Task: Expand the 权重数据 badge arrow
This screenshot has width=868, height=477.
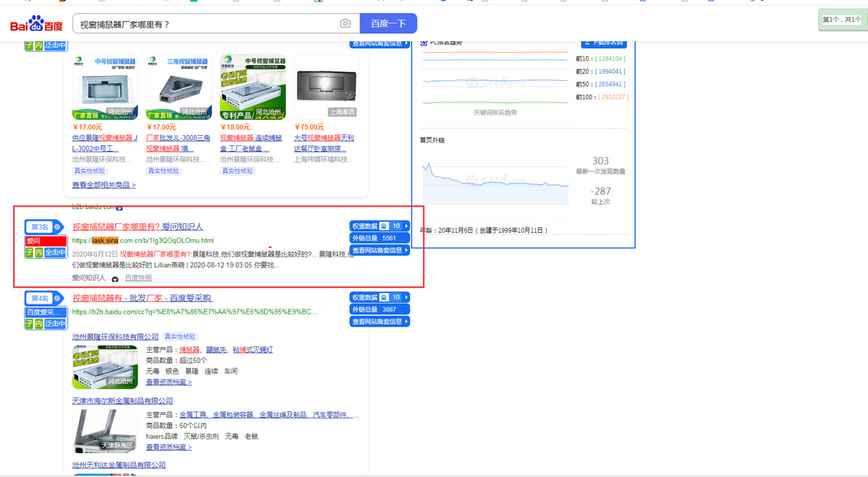Action: tap(407, 225)
